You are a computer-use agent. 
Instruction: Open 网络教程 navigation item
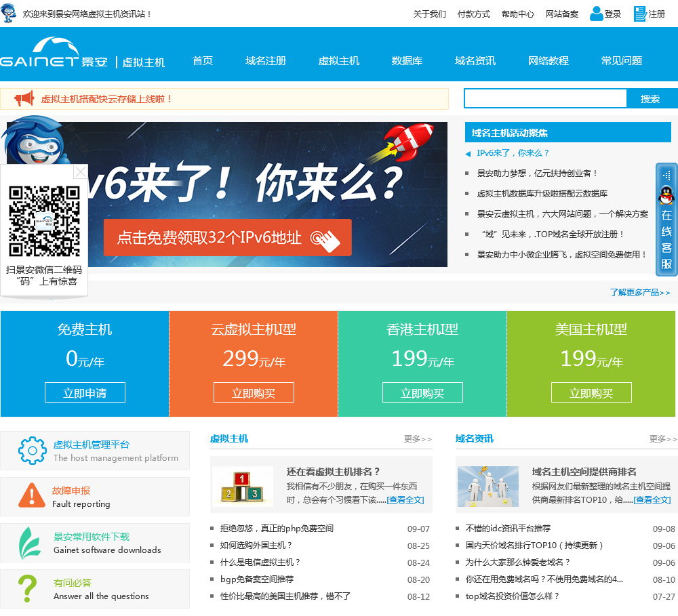pyautogui.click(x=549, y=60)
